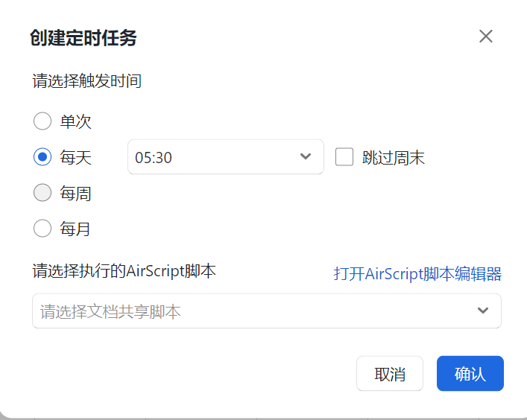Image resolution: width=527 pixels, height=420 pixels.
Task: Click the 创建定时任务 dialog title
Action: (x=83, y=38)
